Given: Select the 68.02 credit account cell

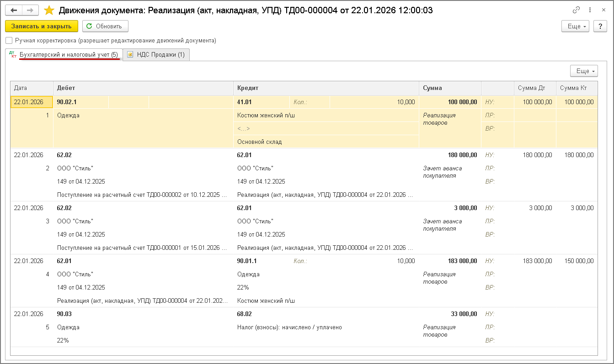Looking at the screenshot, I should 245,314.
